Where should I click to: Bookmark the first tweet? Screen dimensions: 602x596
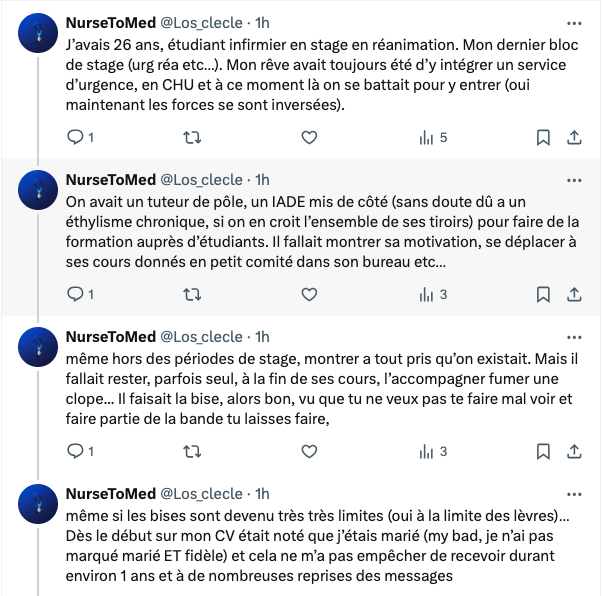coord(543,137)
